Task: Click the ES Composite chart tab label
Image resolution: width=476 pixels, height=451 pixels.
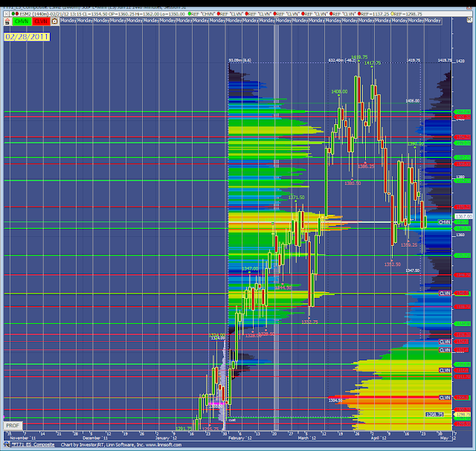Action: (x=33, y=444)
